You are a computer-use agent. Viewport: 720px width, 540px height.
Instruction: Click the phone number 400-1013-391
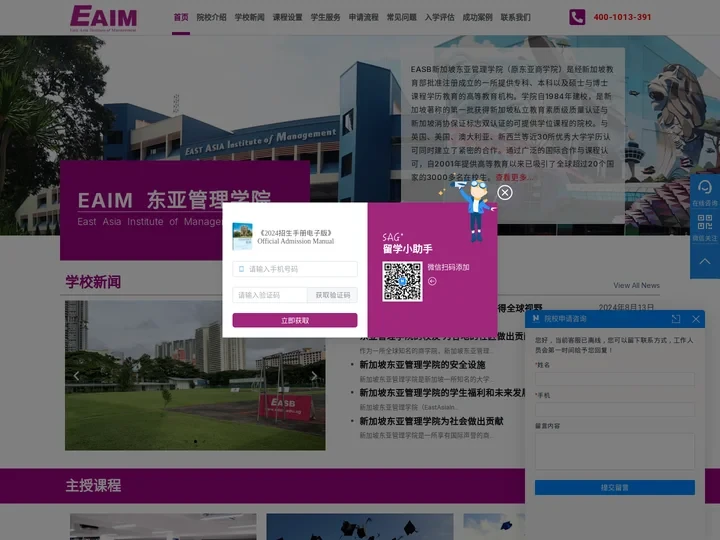coord(622,17)
